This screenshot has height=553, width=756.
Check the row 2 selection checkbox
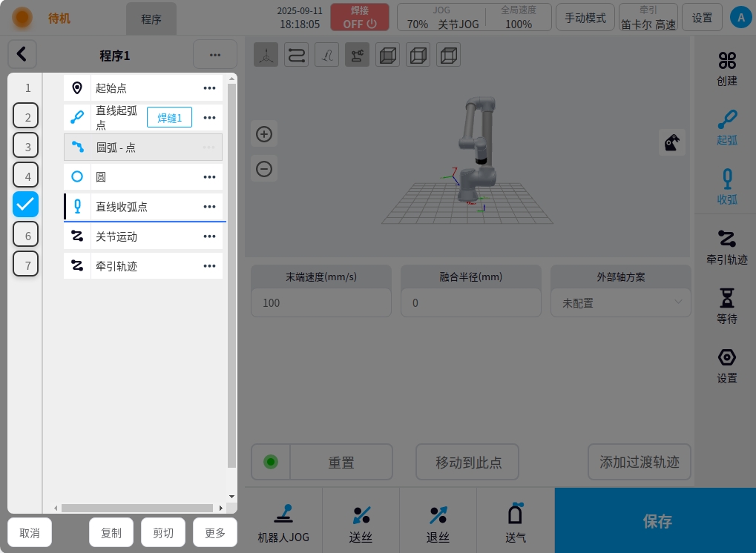point(26,116)
